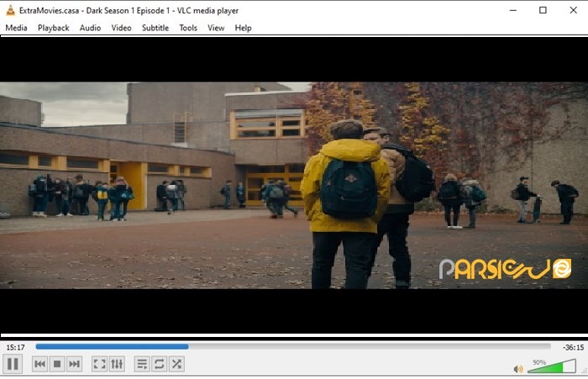Close the VLC media player

click(x=573, y=11)
